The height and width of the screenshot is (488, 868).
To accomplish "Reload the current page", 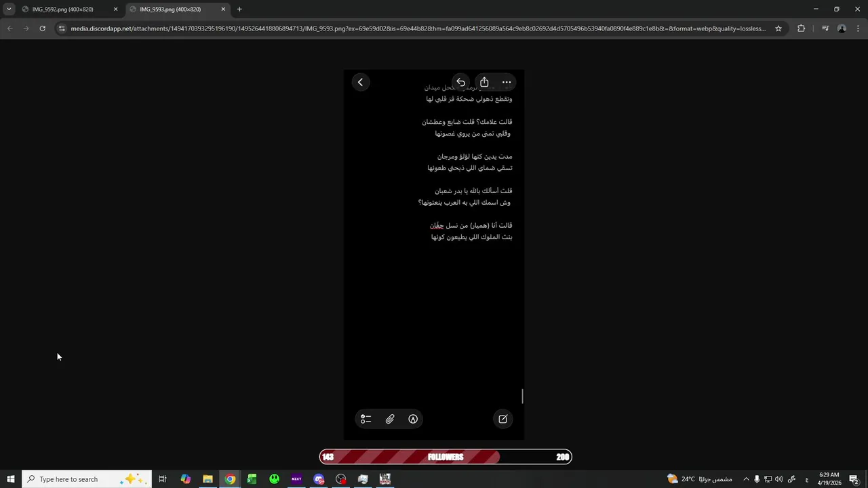I will pos(42,28).
